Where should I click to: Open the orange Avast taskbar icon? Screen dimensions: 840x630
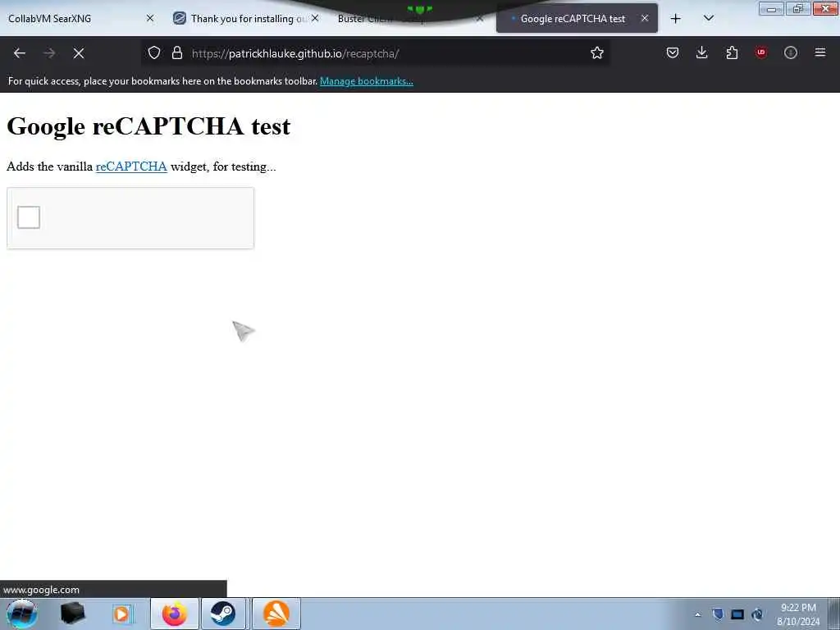click(x=276, y=614)
